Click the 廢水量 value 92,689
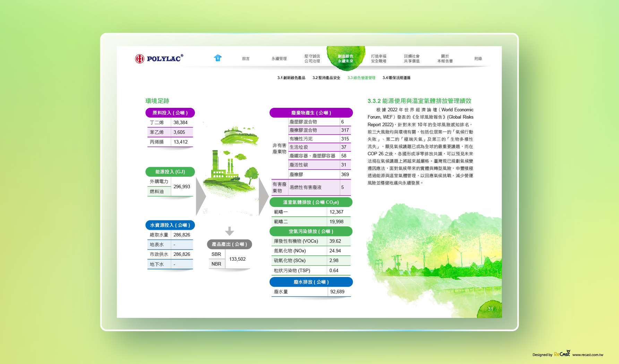Screen dimensions: 619x364 tap(337, 292)
